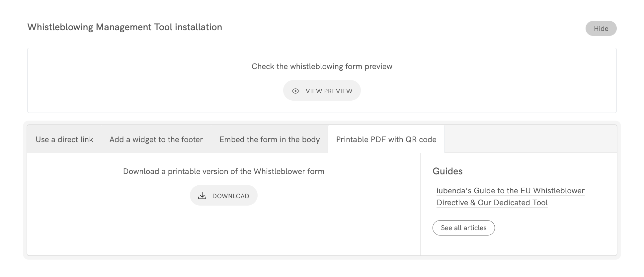
Task: Open iubenda's Guide to the EU Whistleblower link
Action: click(x=511, y=191)
